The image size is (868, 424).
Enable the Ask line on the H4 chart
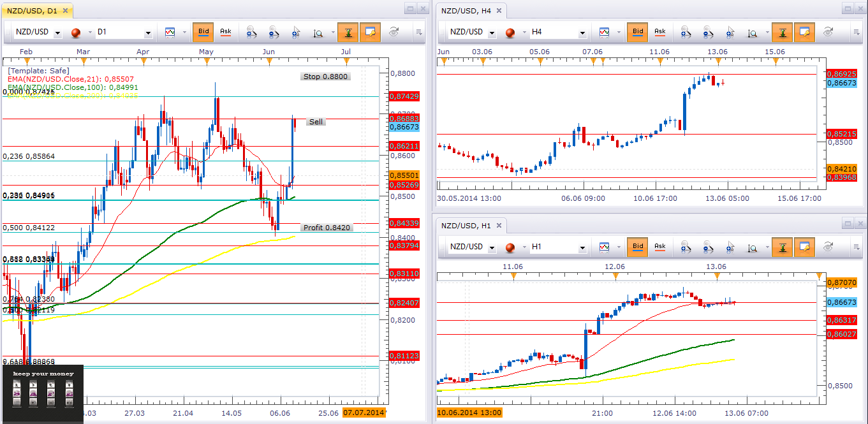tap(660, 32)
